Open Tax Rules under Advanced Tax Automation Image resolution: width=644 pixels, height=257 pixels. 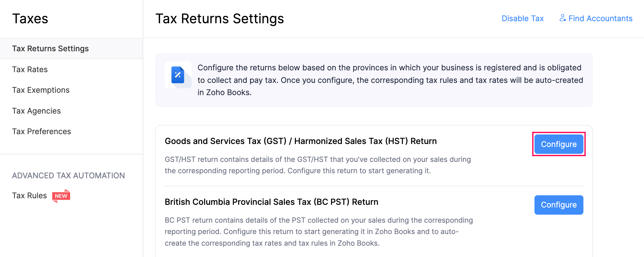pos(29,195)
